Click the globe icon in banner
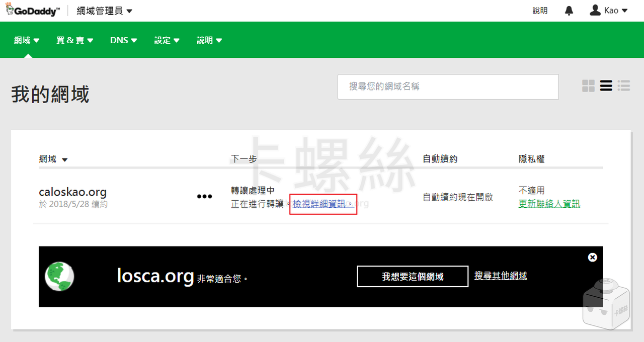Image resolution: width=644 pixels, height=342 pixels. [x=59, y=276]
